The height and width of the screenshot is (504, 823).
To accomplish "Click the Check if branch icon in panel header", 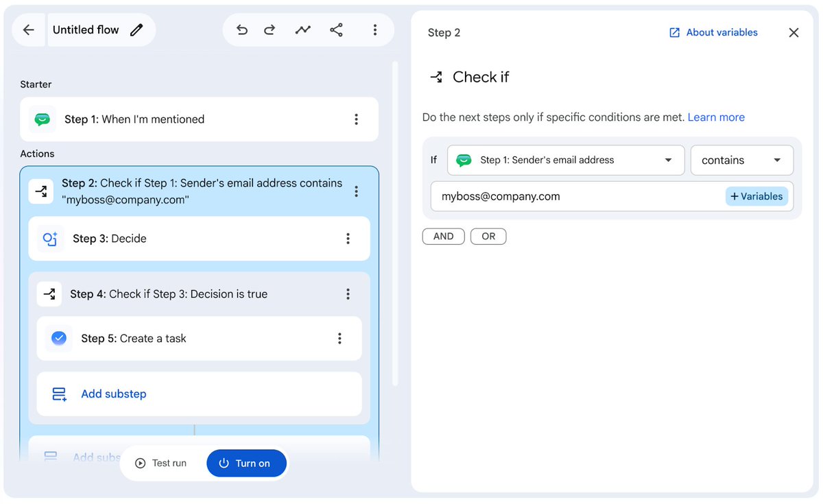I will tap(436, 77).
